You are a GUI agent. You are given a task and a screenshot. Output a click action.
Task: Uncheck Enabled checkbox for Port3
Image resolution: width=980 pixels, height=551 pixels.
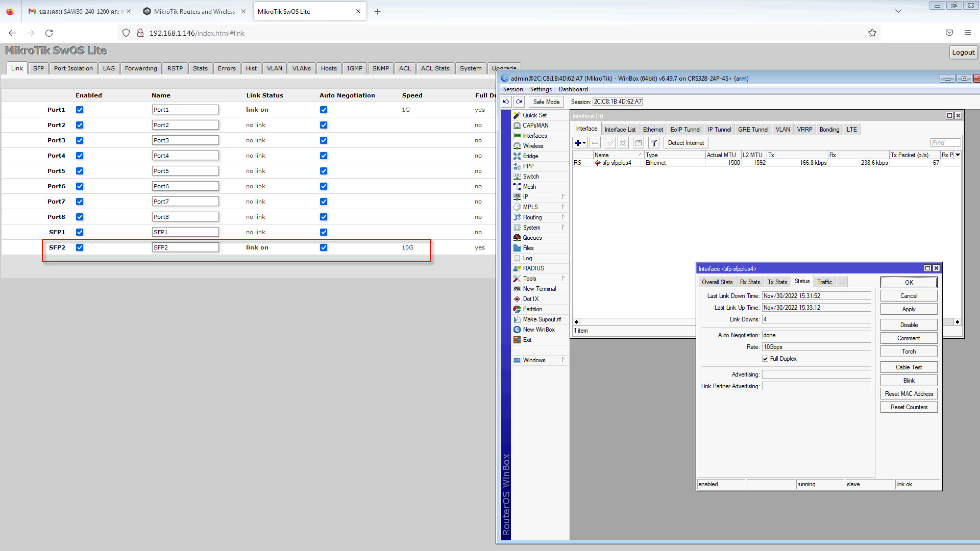(80, 140)
